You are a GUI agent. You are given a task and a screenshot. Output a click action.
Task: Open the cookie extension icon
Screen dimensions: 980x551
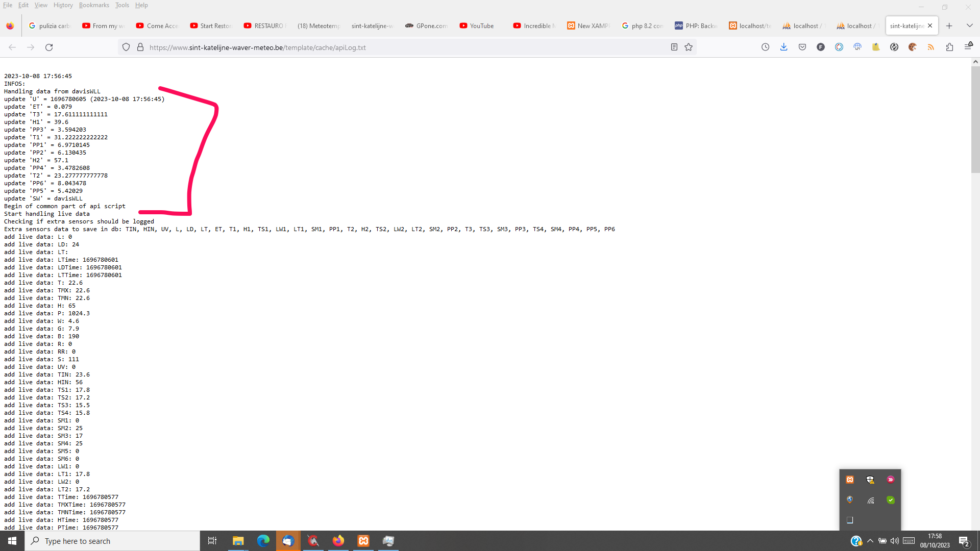click(913, 47)
